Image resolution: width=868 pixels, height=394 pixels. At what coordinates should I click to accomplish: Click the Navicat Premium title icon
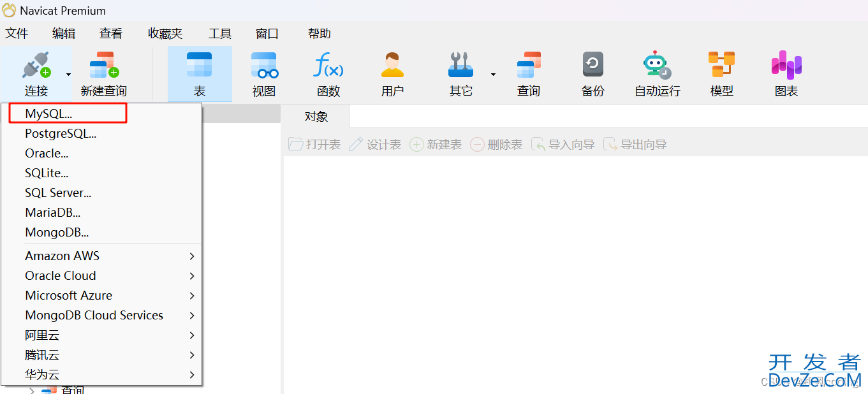[x=10, y=11]
